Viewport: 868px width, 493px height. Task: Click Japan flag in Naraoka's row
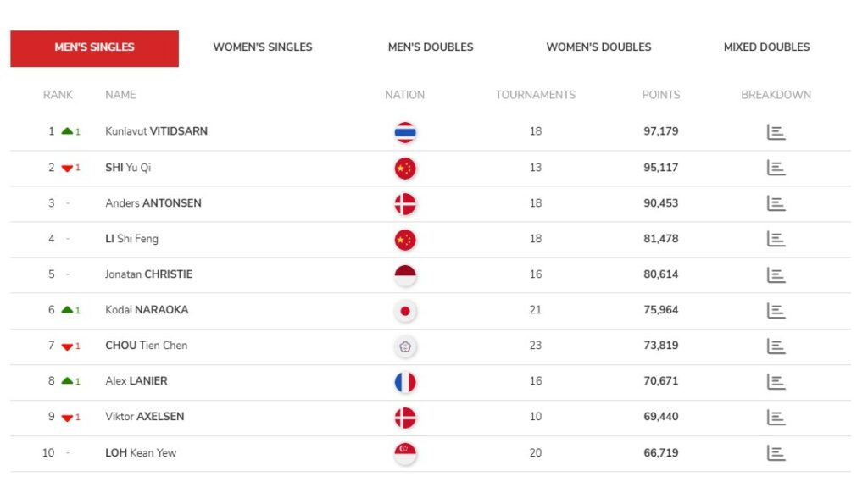[405, 311]
